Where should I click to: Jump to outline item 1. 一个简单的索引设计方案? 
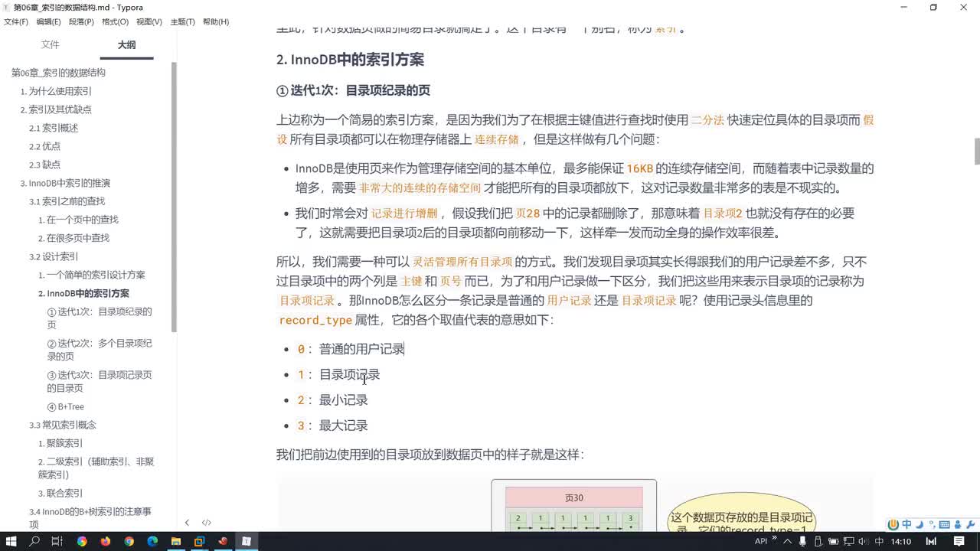(92, 275)
